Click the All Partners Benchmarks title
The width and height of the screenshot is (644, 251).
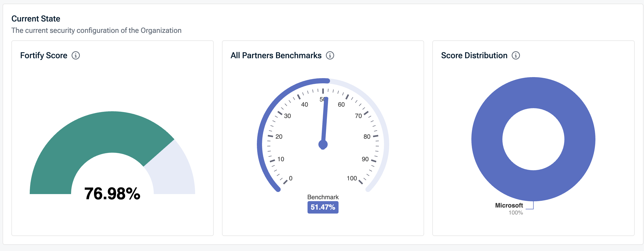[276, 55]
